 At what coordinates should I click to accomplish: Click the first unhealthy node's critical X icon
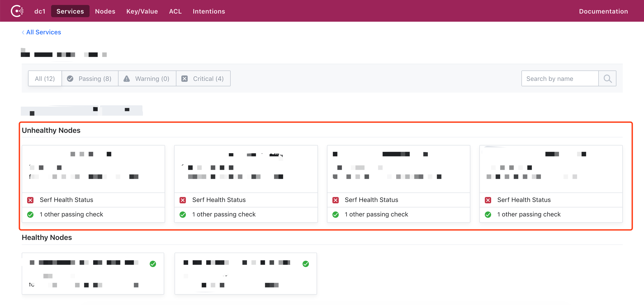point(30,200)
